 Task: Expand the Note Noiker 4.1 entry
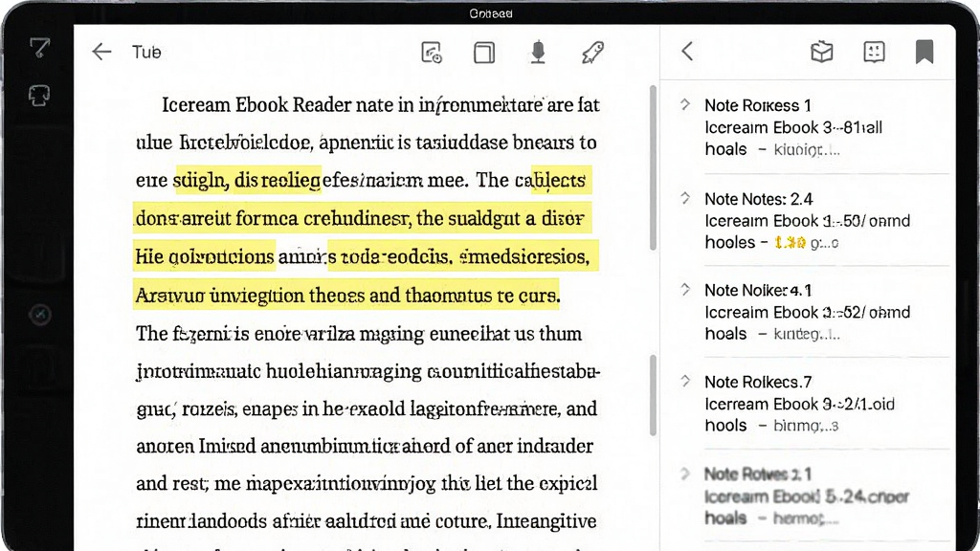(685, 289)
